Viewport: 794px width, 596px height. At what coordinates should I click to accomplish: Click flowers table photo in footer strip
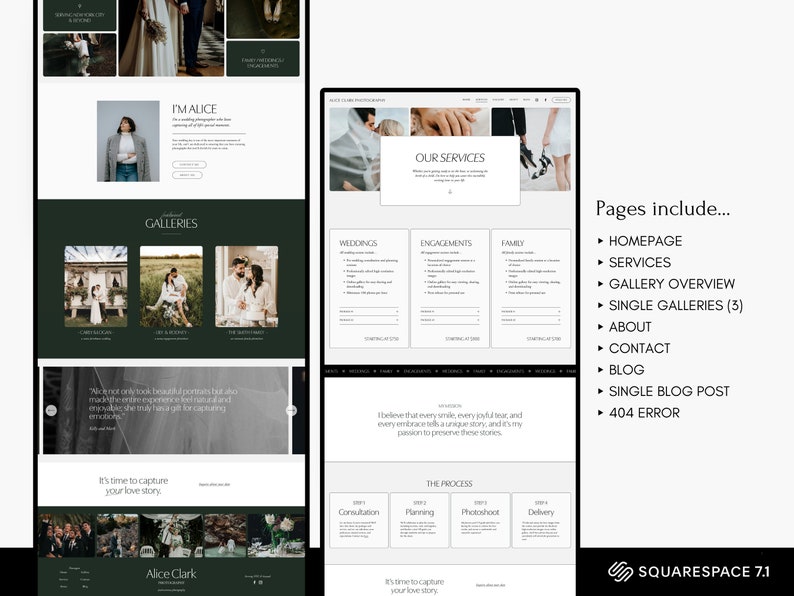tap(276, 536)
